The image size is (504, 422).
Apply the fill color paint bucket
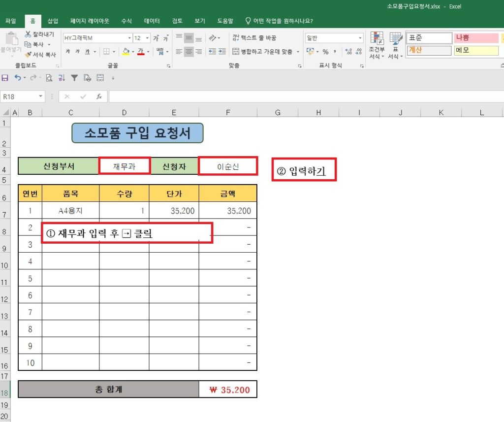point(126,52)
